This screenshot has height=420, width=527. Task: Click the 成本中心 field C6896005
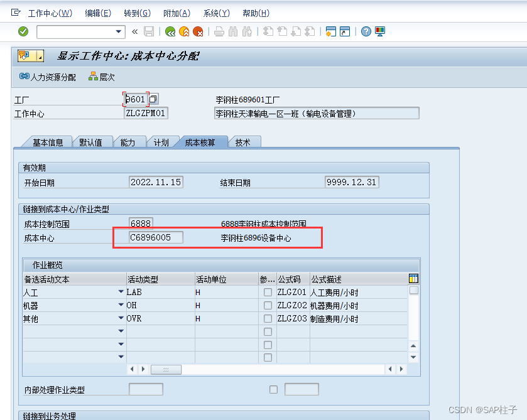(156, 237)
